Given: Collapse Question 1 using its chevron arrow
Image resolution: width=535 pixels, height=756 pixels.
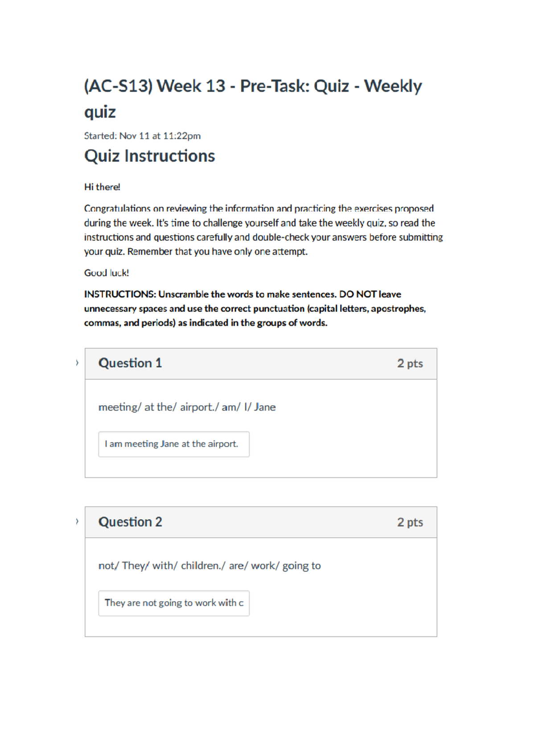Looking at the screenshot, I should (78, 363).
